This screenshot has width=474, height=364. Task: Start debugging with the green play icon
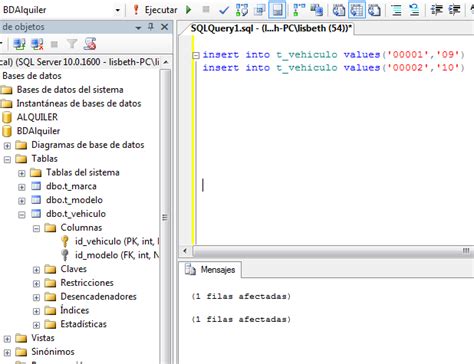[x=189, y=10]
